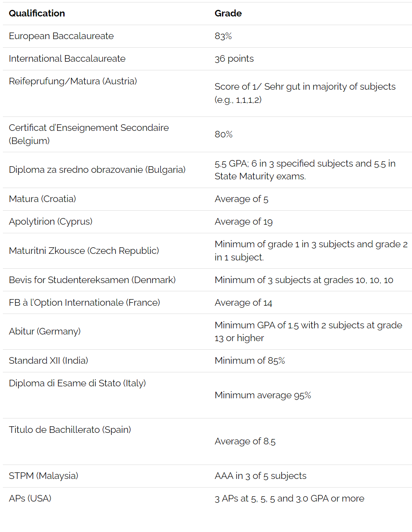Click the Average of 19 grade

[x=244, y=222]
